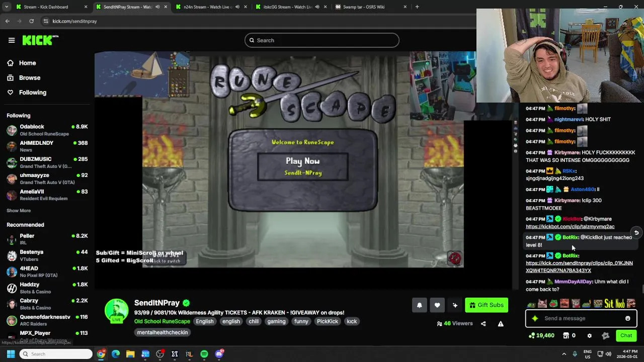Click the 46 Viewers count
Viewport: 644px width, 362px height.
(455, 324)
